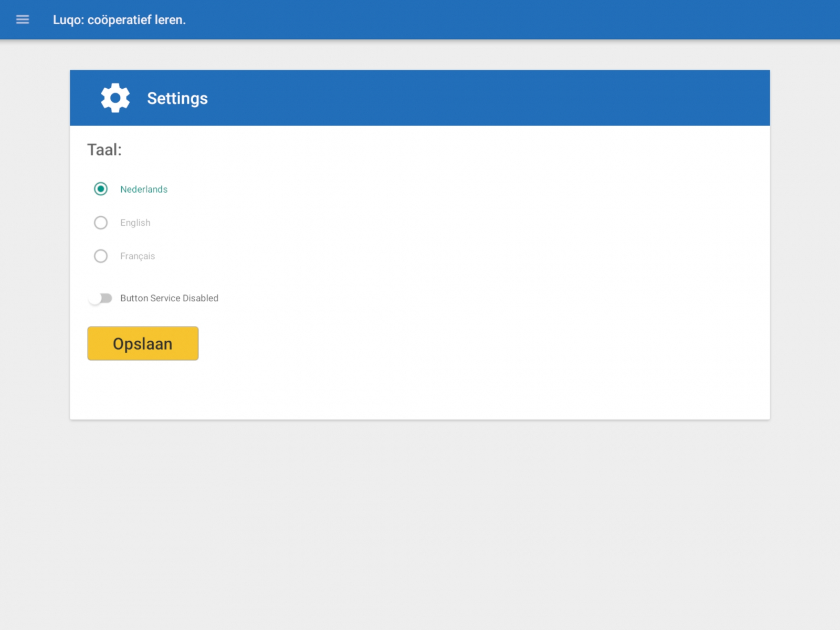840x630 pixels.
Task: Click the blue Settings card header bar
Action: coord(472,98)
